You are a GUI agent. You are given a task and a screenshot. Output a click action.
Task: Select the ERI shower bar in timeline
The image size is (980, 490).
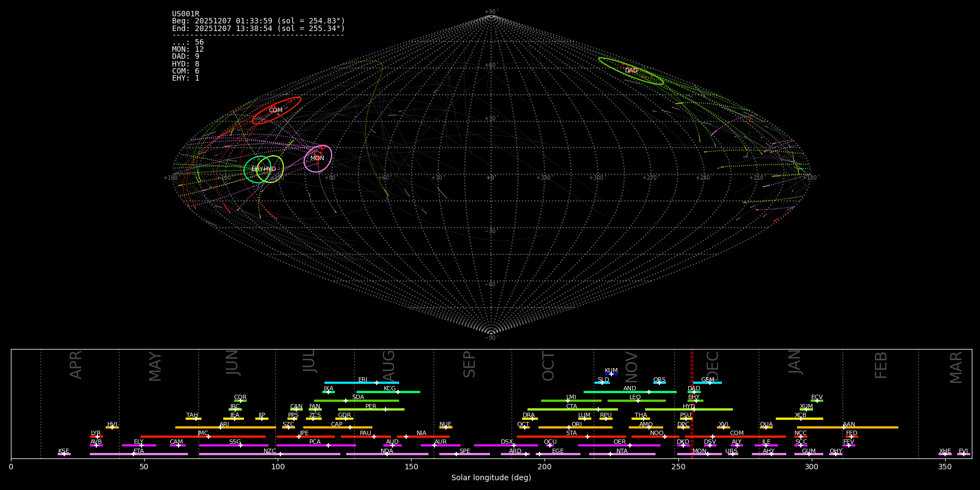362,383
